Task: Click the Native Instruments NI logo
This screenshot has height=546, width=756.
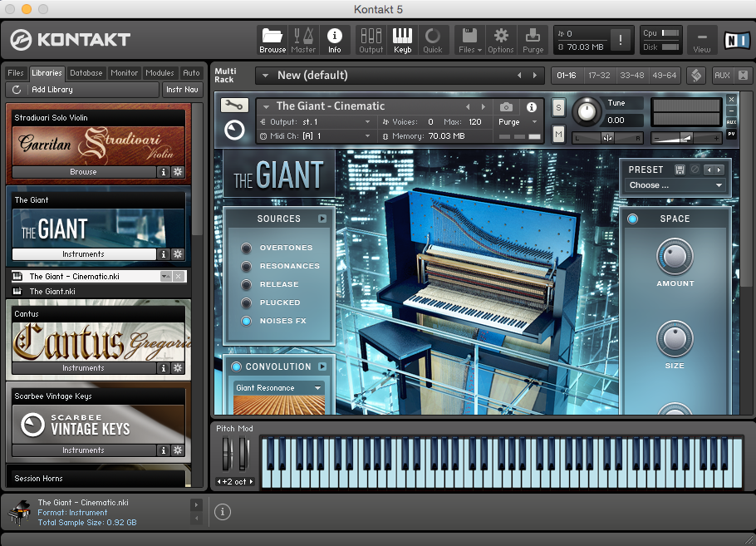Action: [x=737, y=41]
